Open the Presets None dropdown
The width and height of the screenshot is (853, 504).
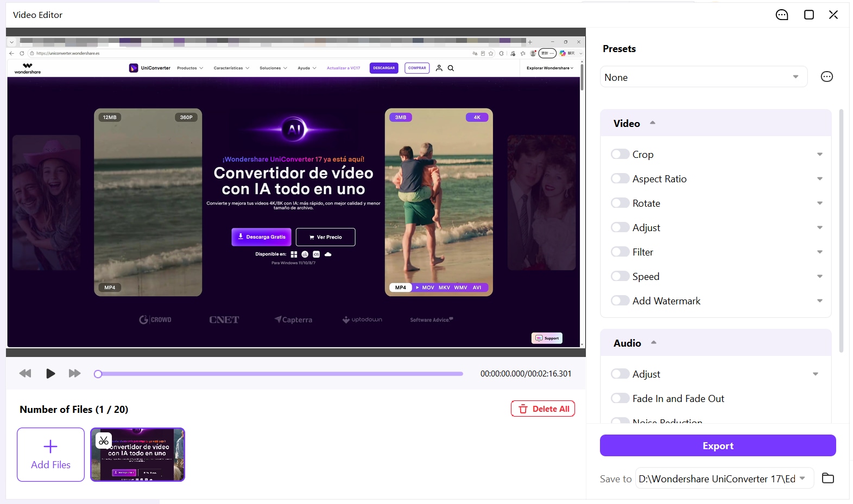[x=704, y=76]
